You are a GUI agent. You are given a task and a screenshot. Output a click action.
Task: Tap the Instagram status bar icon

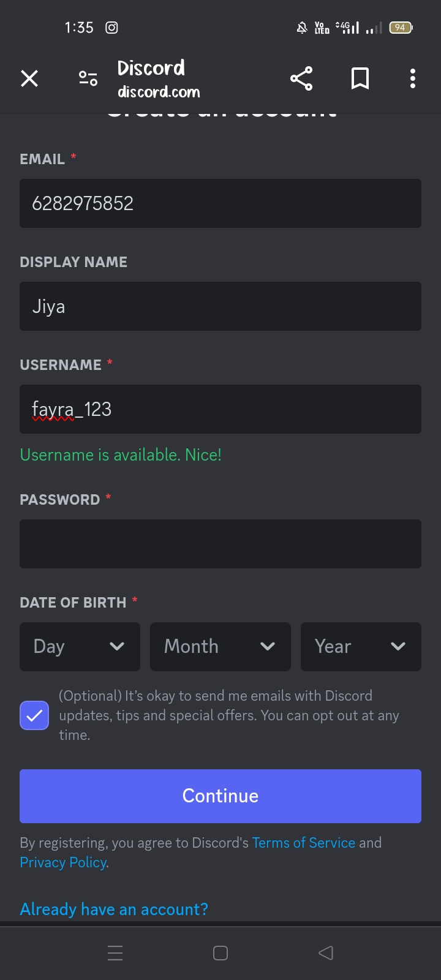pyautogui.click(x=111, y=28)
